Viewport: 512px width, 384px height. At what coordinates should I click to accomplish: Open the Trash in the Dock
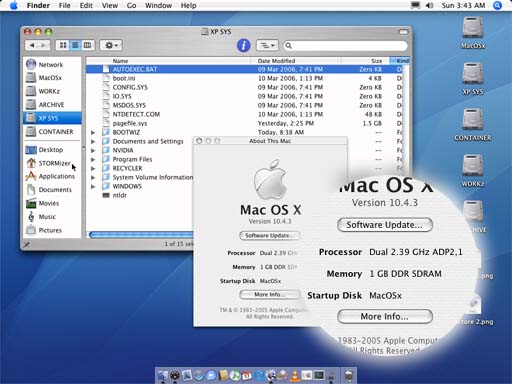[x=348, y=375]
